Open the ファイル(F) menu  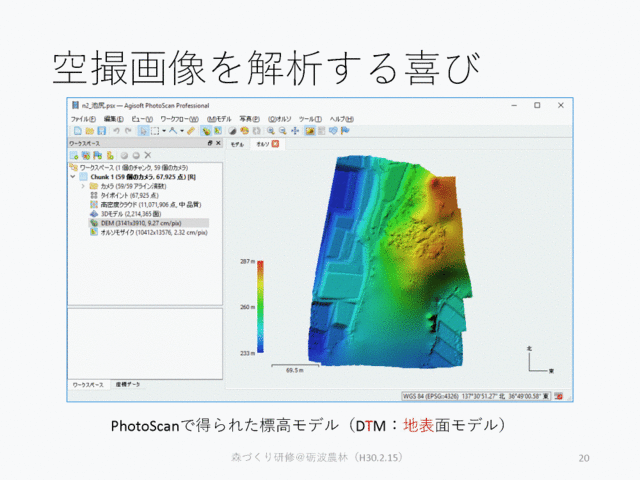pyautogui.click(x=83, y=119)
